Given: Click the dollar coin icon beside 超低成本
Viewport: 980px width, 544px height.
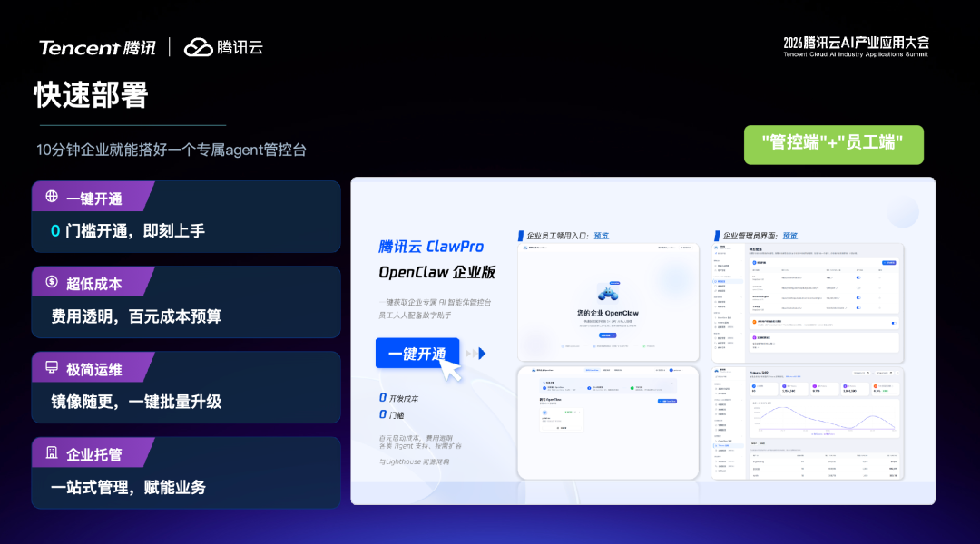Looking at the screenshot, I should [x=52, y=282].
